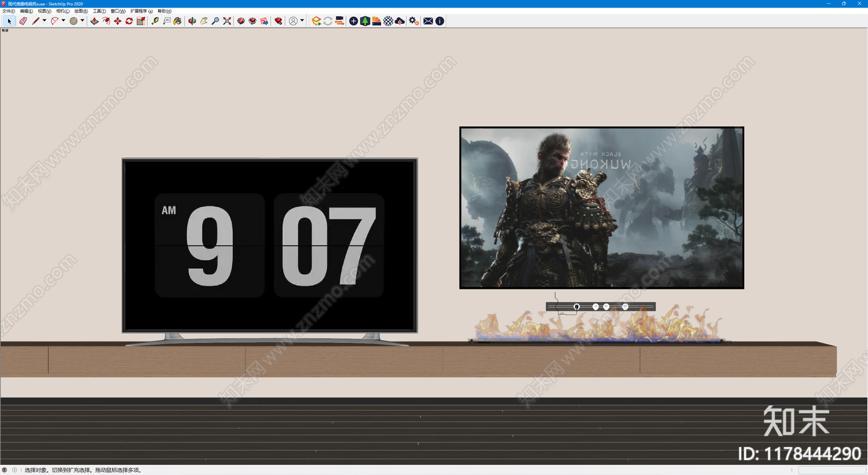Expand the user account dropdown arrow
The image size is (868, 475).
[x=302, y=21]
